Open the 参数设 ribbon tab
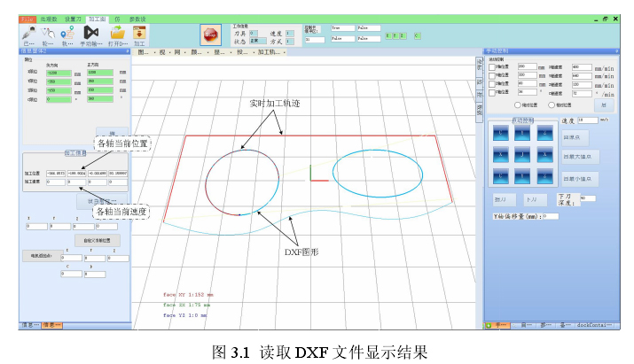 point(138,18)
